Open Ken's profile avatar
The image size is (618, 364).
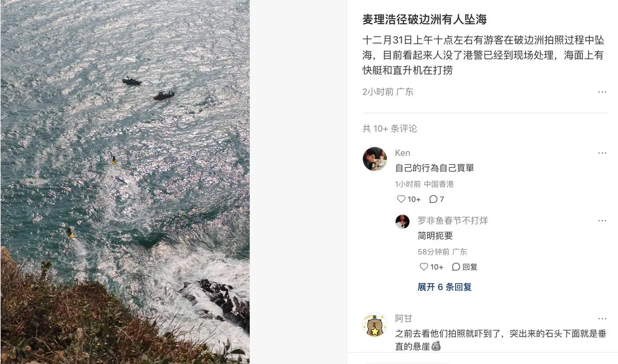tap(374, 159)
